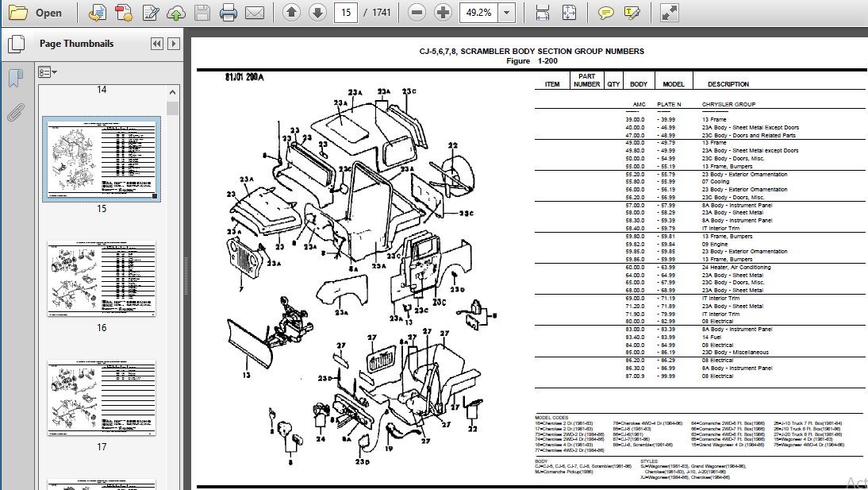Click the Open folder button
The image size is (868, 490).
tap(35, 13)
